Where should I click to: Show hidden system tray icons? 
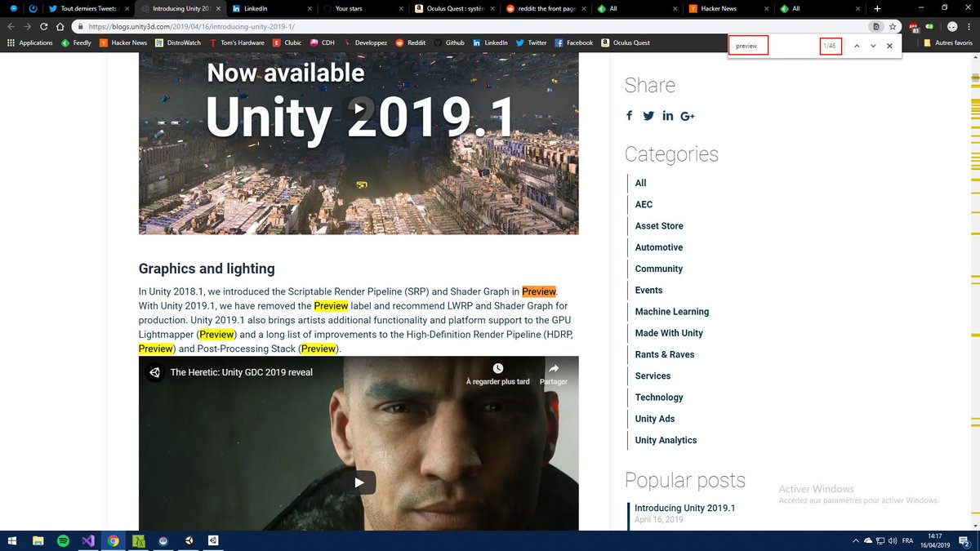tap(855, 540)
